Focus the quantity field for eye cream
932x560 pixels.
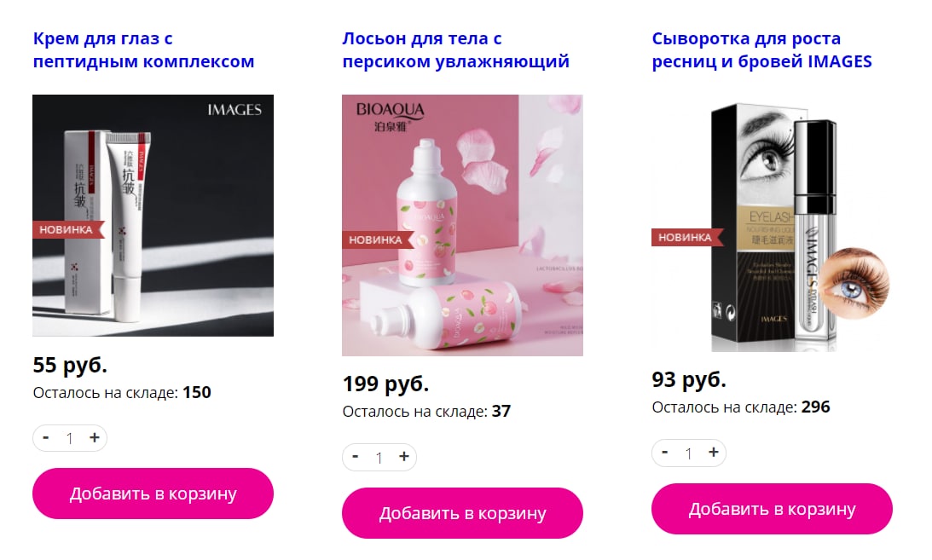(70, 438)
